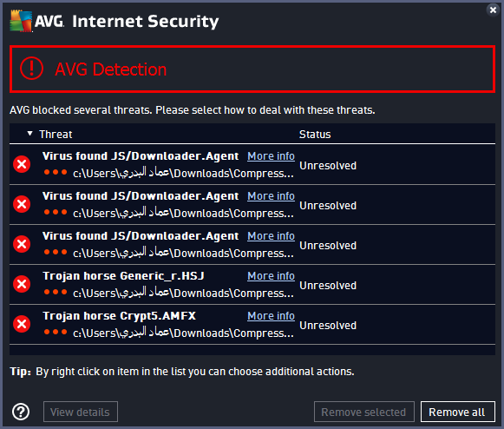Click the Remove all button
Image resolution: width=504 pixels, height=429 pixels.
tap(458, 412)
